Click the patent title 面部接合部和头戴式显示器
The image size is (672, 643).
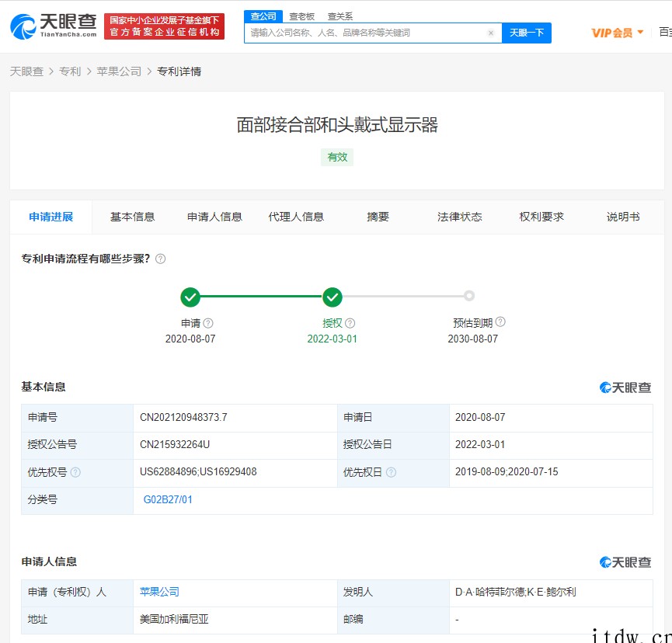pos(337,125)
